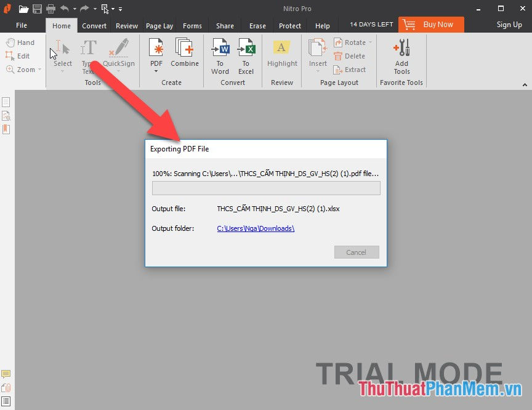Expand the PDF create dropdown arrow
Viewport: 532px width, 410px height.
click(x=156, y=71)
